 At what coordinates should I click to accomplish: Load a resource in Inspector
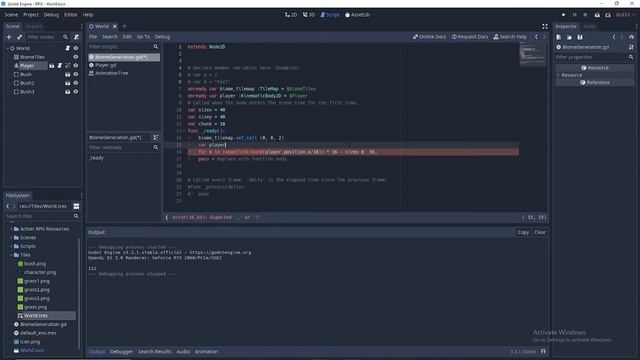click(x=569, y=37)
